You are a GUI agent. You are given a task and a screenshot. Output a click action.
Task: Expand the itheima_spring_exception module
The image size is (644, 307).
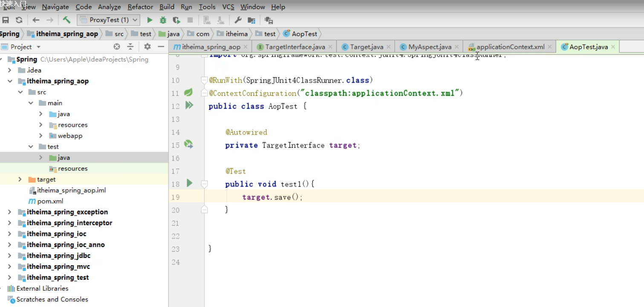(x=10, y=212)
